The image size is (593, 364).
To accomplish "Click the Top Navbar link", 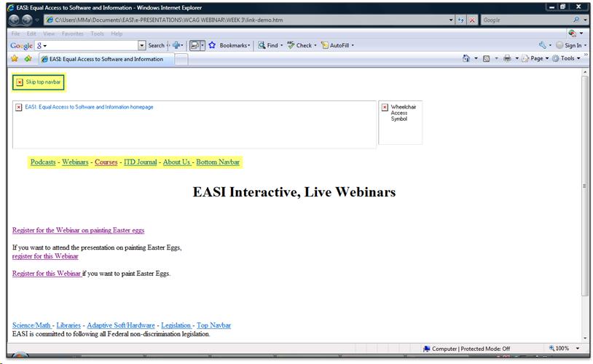I will (213, 325).
